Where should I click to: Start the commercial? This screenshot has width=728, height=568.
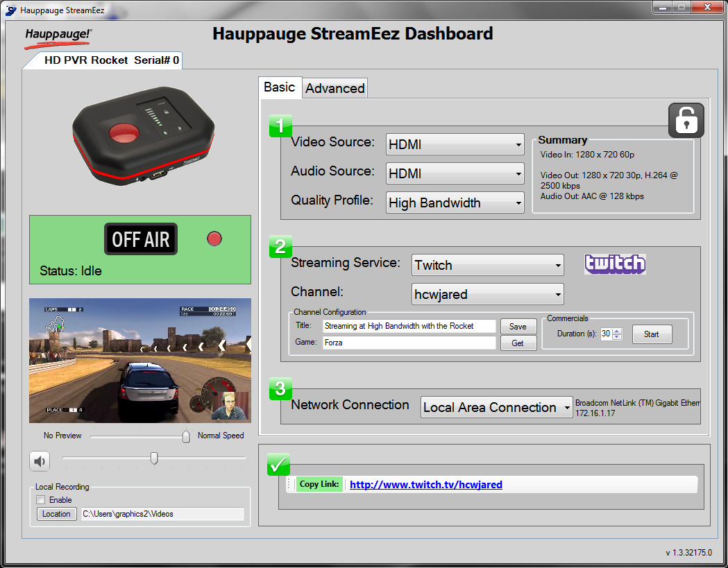tap(652, 334)
